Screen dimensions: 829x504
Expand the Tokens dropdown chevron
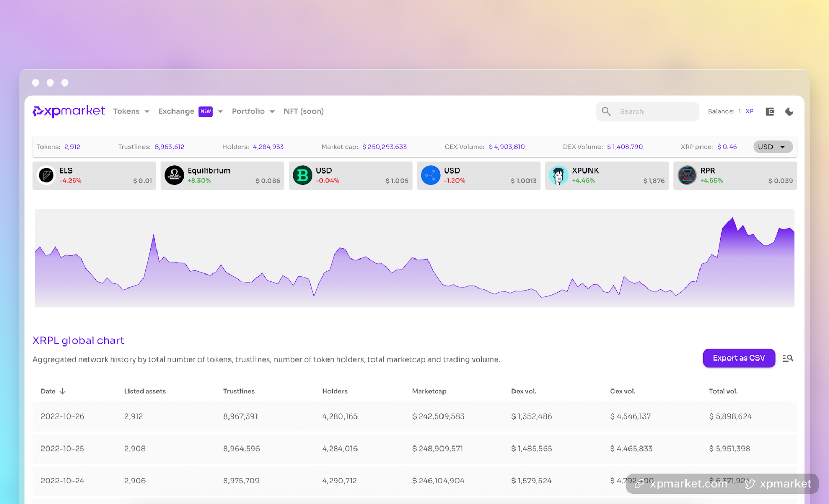[x=147, y=111]
